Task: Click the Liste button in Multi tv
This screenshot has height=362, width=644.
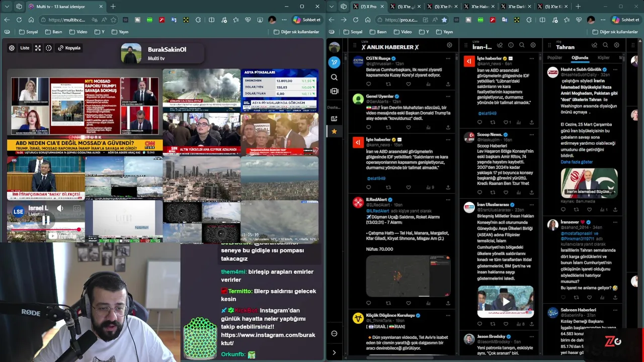Action: [25, 48]
